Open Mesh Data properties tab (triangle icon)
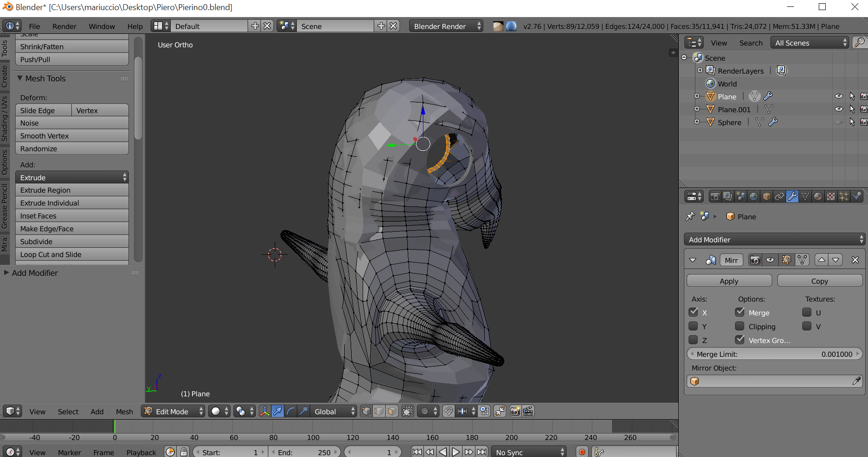Screen dimensions: 868x457 [805, 196]
